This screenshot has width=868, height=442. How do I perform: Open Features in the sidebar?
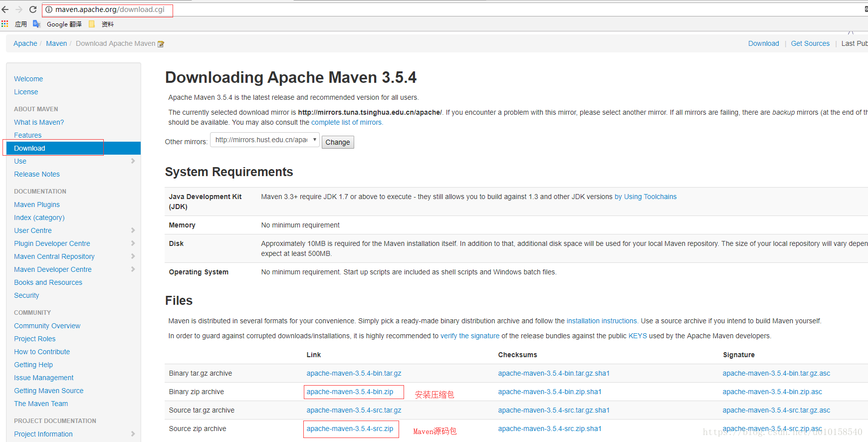coord(28,135)
